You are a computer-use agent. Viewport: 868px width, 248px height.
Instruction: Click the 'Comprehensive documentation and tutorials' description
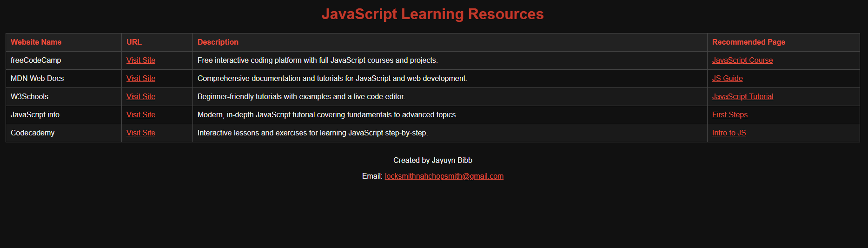pos(332,78)
